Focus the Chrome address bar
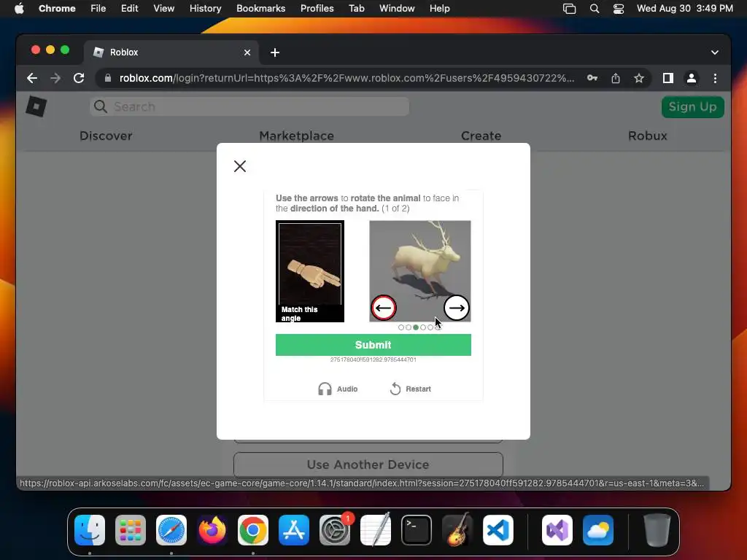 (347, 78)
